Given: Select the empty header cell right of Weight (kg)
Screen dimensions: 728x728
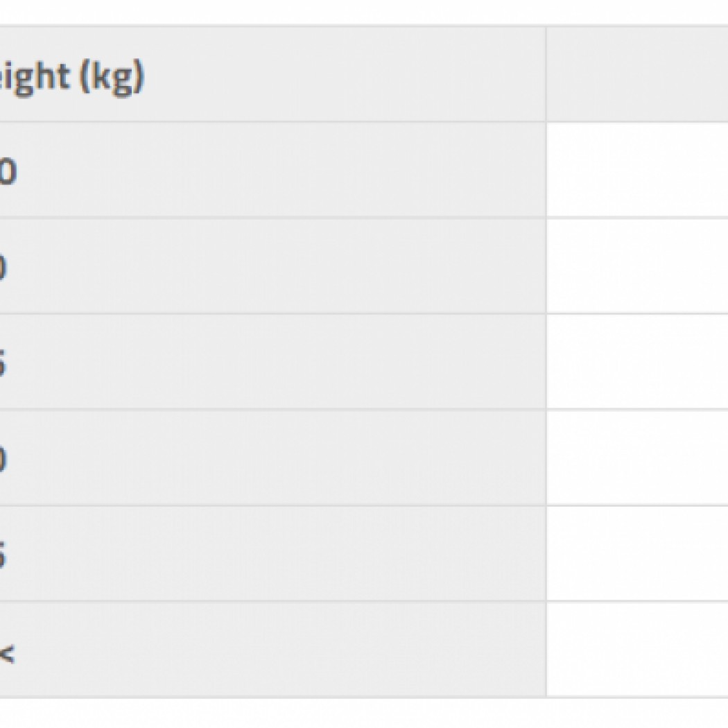Looking at the screenshot, I should [636, 75].
